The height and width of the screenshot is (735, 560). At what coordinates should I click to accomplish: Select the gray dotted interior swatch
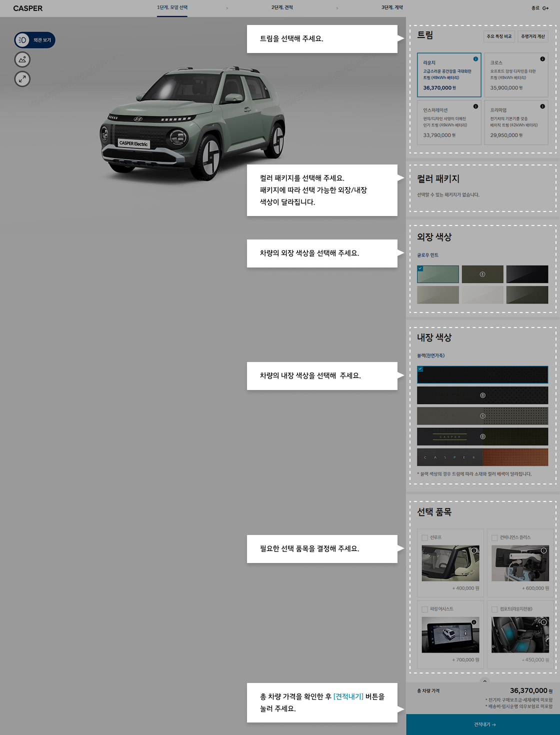482,416
